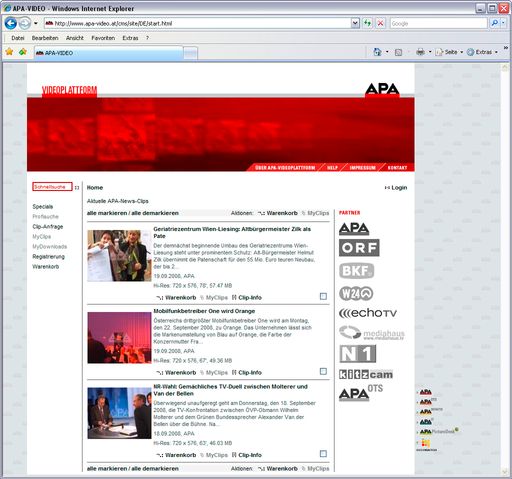This screenshot has width=512, height=479.
Task: Click Warenkorb in top Aktionen bar
Action: pos(277,213)
